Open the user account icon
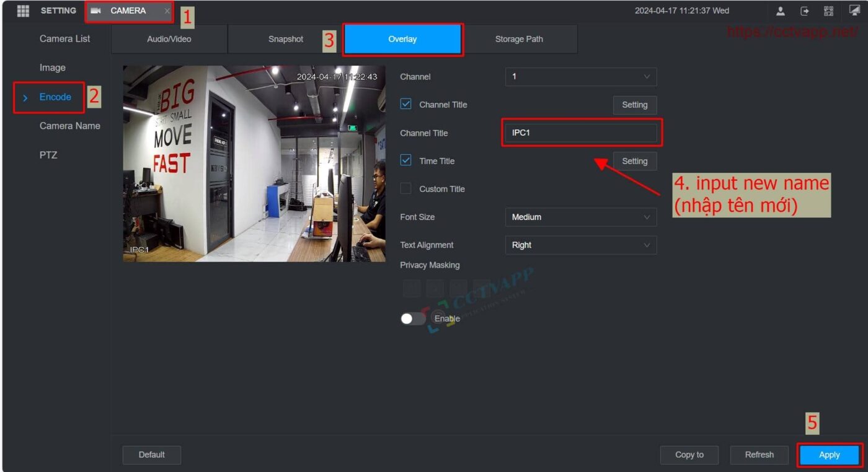868x472 pixels. [x=780, y=11]
